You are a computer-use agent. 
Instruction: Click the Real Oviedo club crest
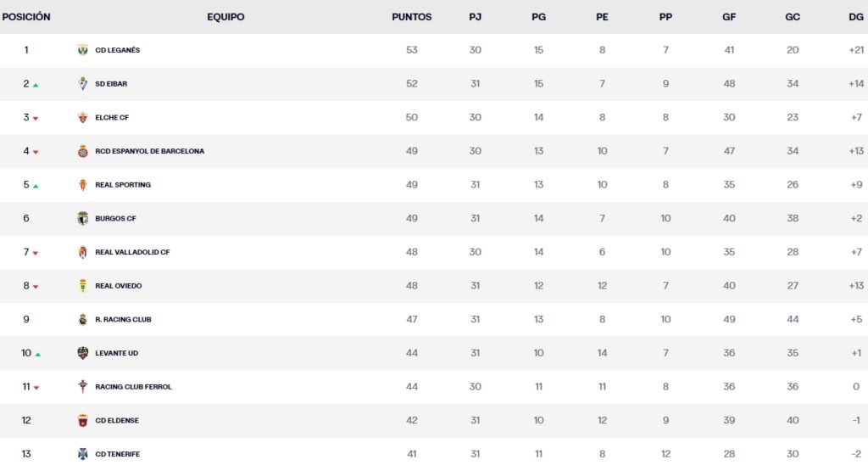[83, 286]
